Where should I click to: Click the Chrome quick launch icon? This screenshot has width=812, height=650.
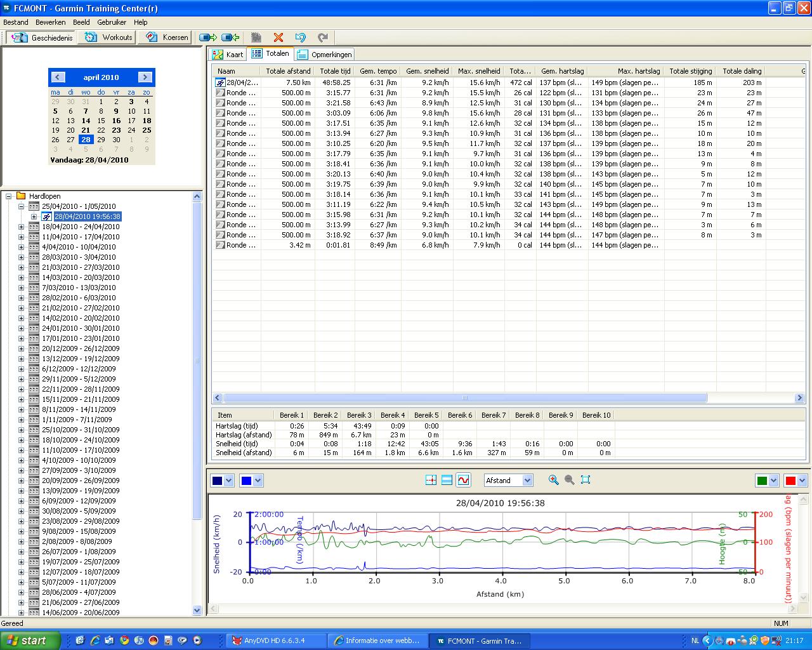[x=124, y=640]
